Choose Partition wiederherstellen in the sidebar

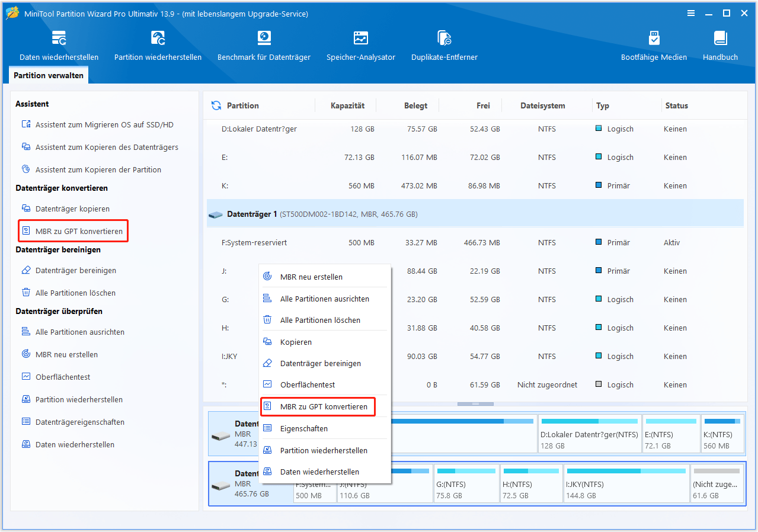(72, 400)
